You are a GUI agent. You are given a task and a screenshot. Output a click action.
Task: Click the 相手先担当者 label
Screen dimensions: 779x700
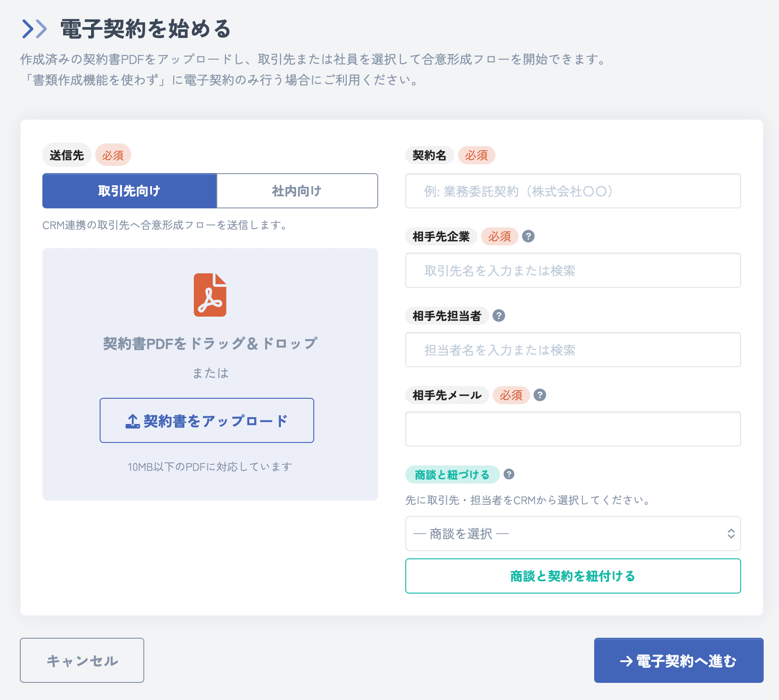click(447, 316)
